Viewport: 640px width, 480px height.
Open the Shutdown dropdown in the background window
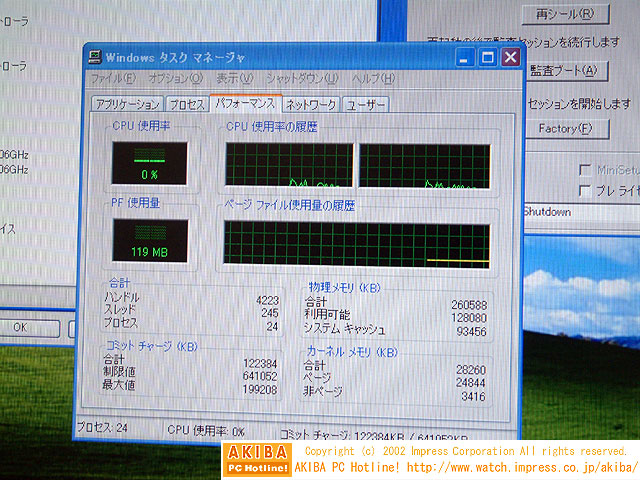580,212
